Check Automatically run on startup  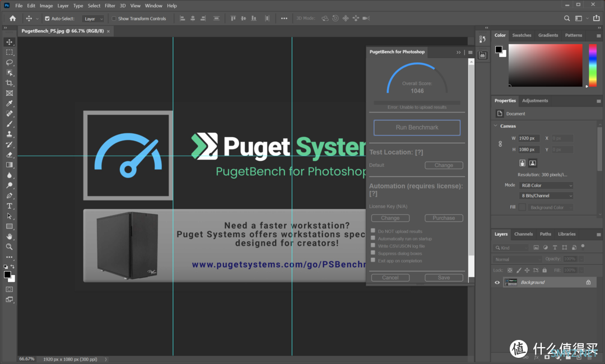[373, 238]
